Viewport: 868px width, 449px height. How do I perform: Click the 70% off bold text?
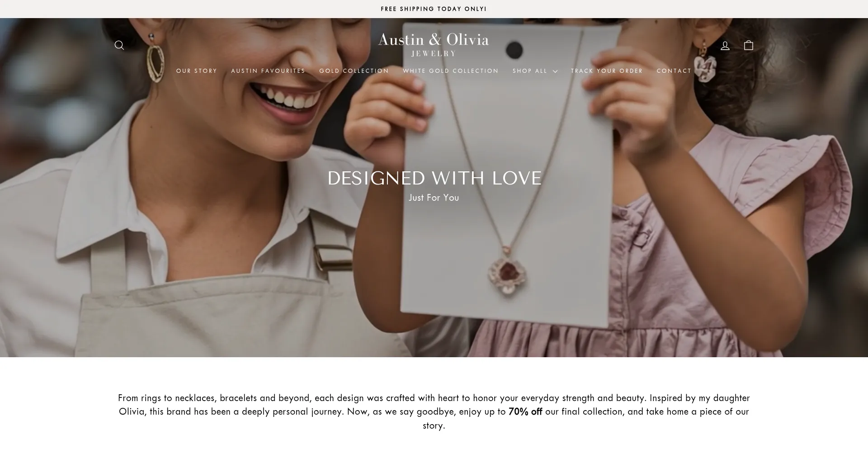(x=525, y=411)
